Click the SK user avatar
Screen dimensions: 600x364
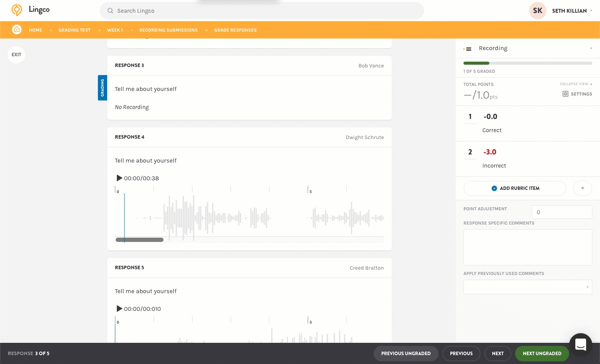(537, 11)
